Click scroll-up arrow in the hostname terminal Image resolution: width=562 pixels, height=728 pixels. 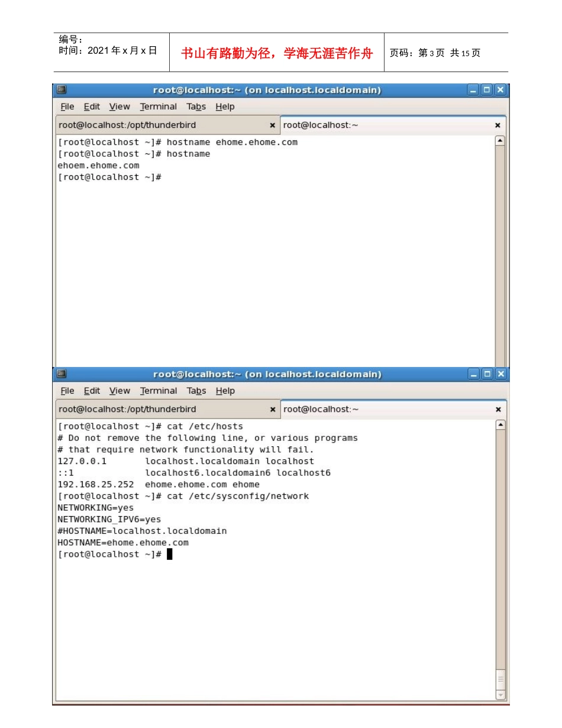(500, 141)
